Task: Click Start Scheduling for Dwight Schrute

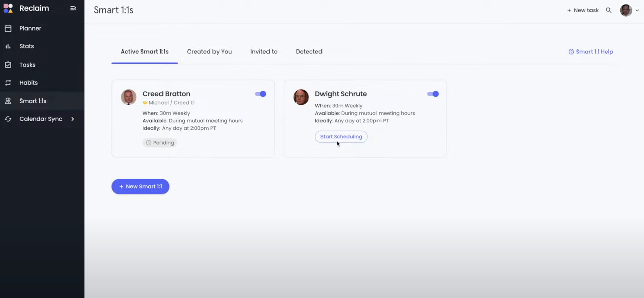Action: tap(341, 137)
